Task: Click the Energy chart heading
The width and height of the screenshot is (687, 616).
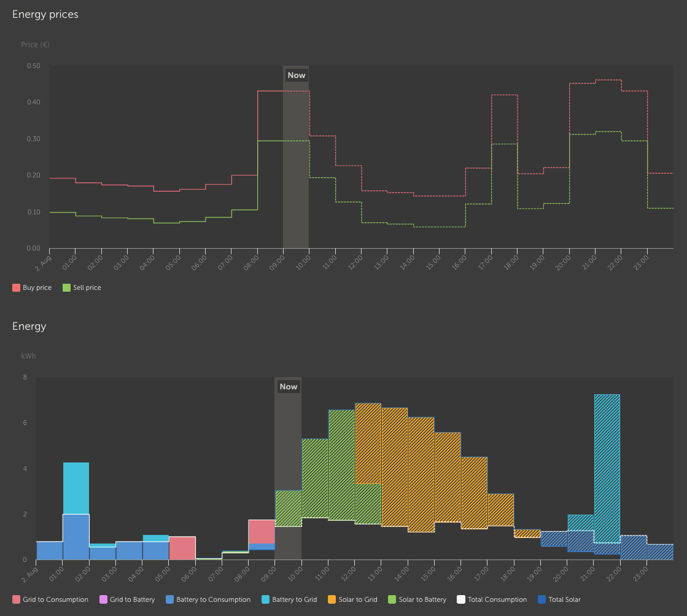Action: pyautogui.click(x=29, y=326)
